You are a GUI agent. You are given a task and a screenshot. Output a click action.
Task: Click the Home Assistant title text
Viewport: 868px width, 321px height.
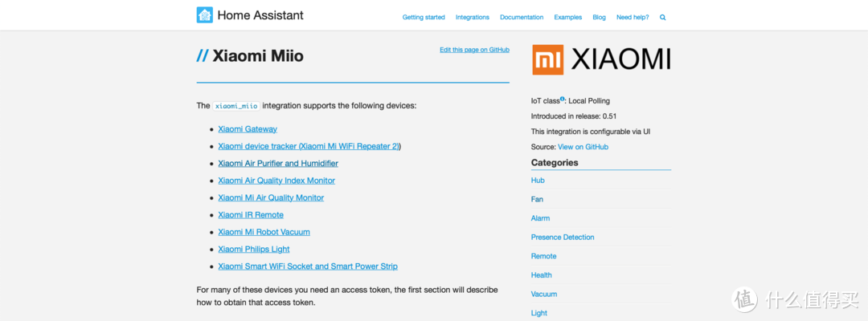click(x=260, y=15)
